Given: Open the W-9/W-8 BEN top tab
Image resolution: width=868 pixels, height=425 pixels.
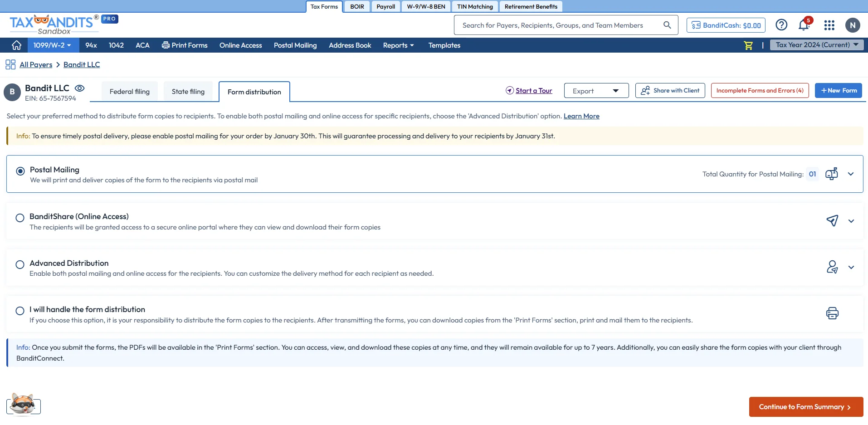Looking at the screenshot, I should [426, 6].
